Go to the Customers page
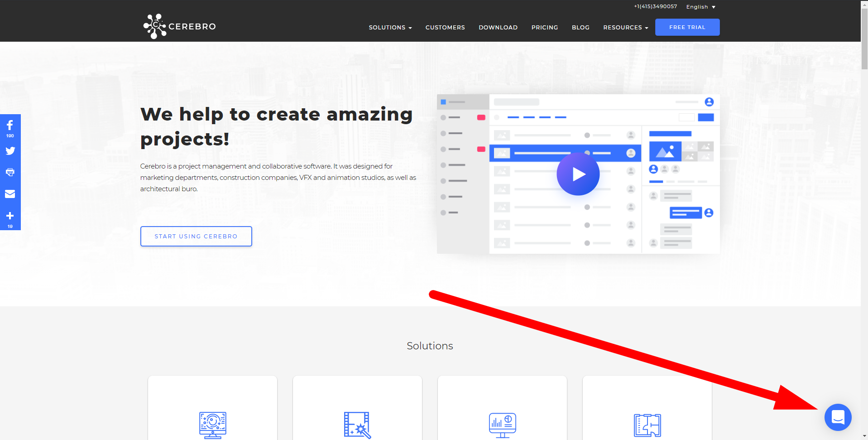Image resolution: width=868 pixels, height=440 pixels. click(x=445, y=27)
